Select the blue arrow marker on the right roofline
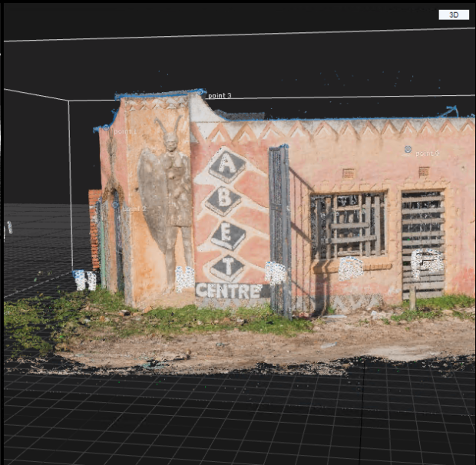476x465 pixels. 449,112
